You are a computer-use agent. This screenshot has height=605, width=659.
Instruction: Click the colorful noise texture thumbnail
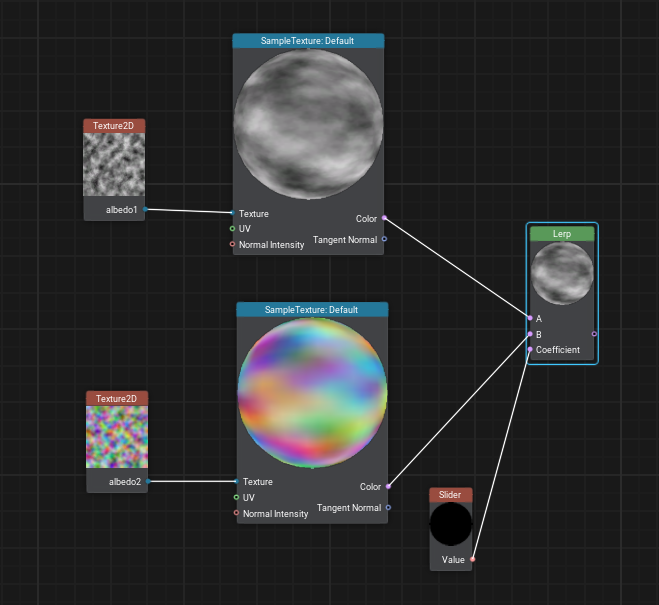click(x=117, y=437)
